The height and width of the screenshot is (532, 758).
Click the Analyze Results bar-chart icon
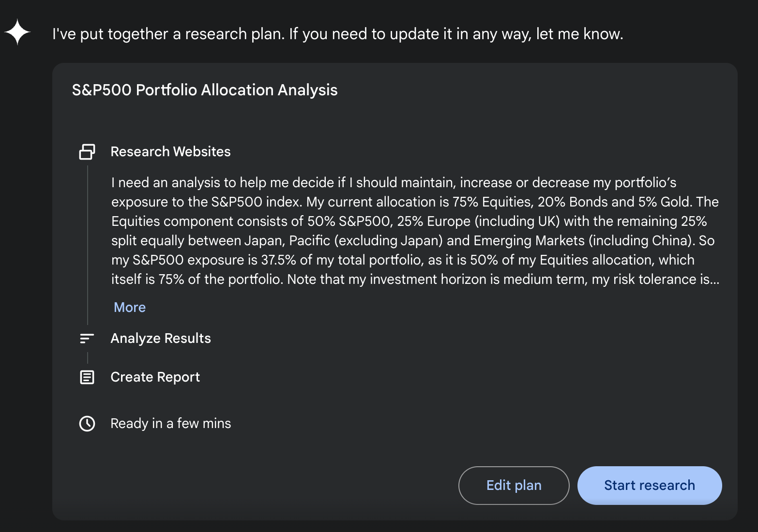[x=87, y=338]
